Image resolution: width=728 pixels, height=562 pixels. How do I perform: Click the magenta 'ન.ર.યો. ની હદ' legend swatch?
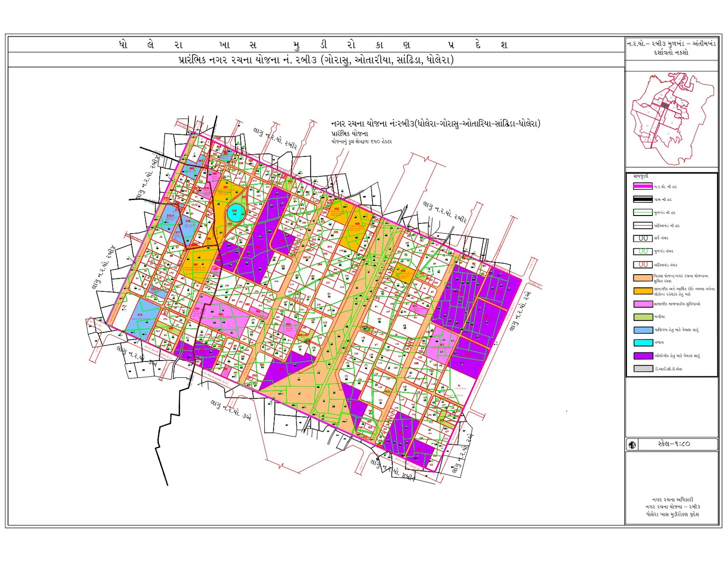click(x=642, y=186)
